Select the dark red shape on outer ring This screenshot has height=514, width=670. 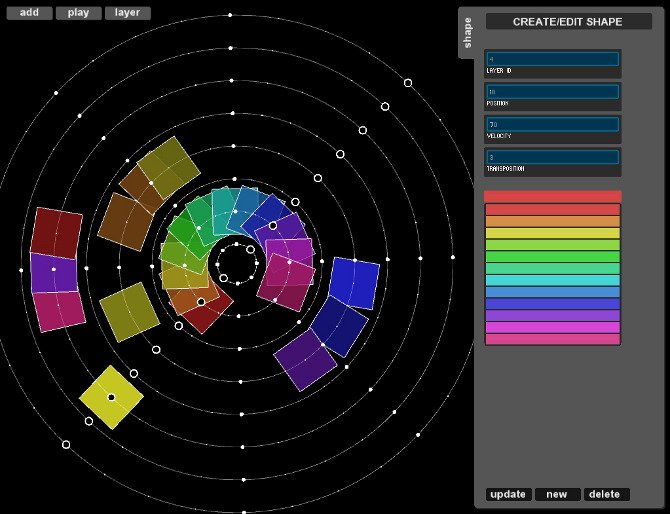tap(56, 233)
